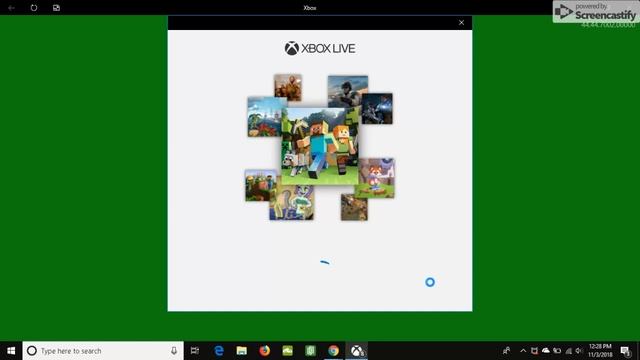
Task: Open the Action Center notifications icon
Action: [x=625, y=351]
